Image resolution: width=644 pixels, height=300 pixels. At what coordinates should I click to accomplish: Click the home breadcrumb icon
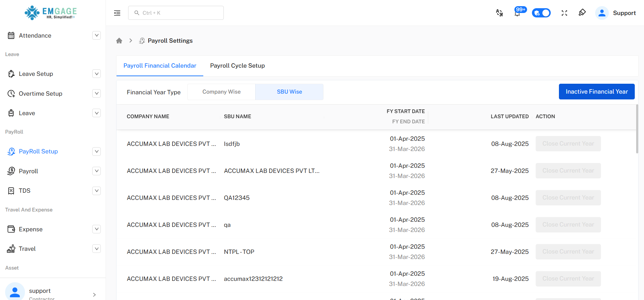pyautogui.click(x=119, y=41)
